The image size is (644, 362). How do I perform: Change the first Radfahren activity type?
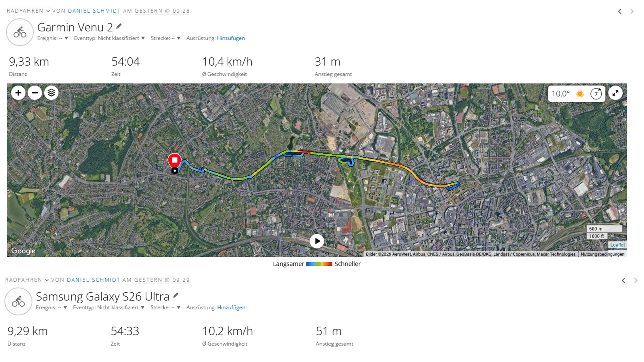[x=28, y=11]
